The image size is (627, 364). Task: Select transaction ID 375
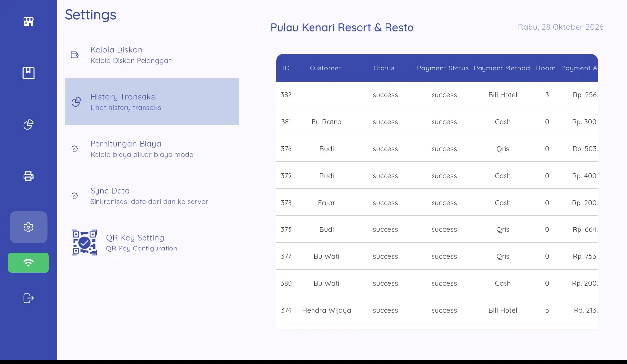pos(286,229)
